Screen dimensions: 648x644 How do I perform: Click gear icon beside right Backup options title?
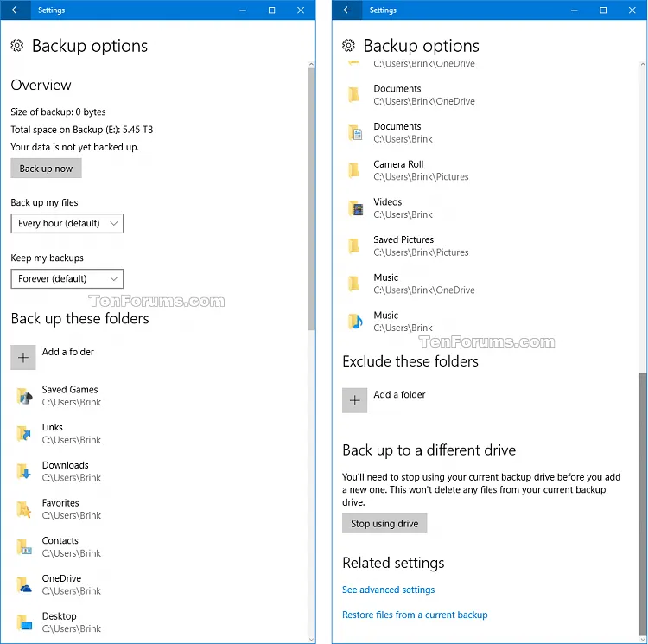(x=348, y=46)
